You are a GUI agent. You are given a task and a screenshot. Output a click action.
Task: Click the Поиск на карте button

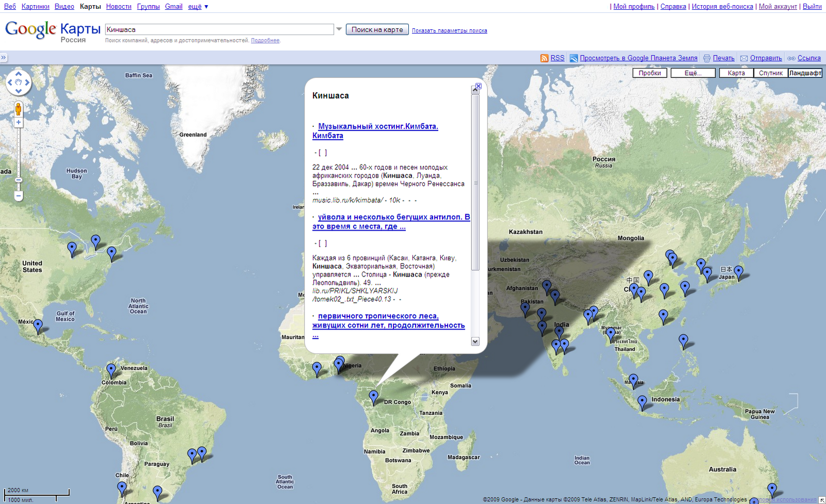coord(377,29)
